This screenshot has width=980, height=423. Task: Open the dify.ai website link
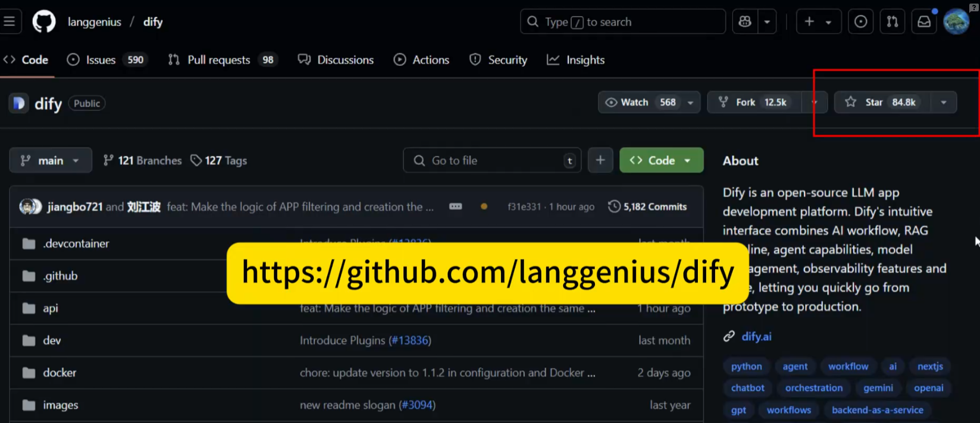[x=756, y=337]
